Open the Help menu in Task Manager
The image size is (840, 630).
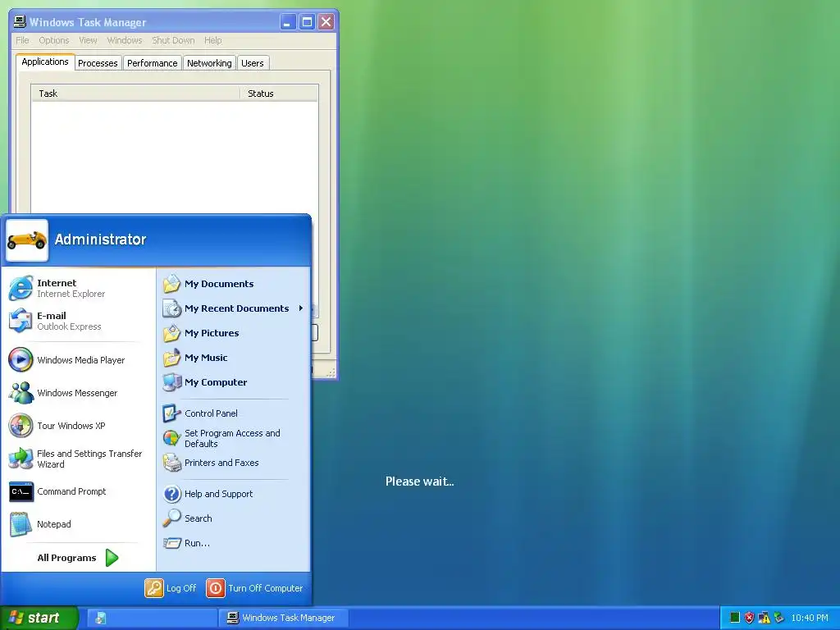click(212, 40)
